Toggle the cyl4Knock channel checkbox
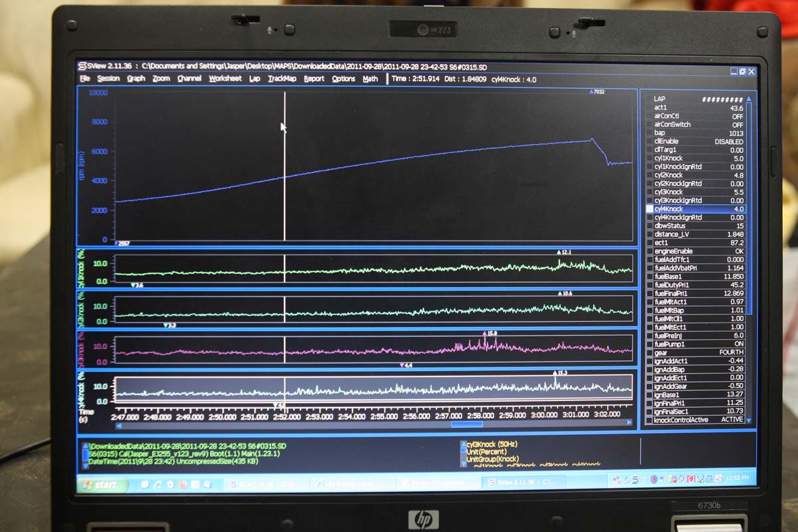This screenshot has width=798, height=532. 650,209
